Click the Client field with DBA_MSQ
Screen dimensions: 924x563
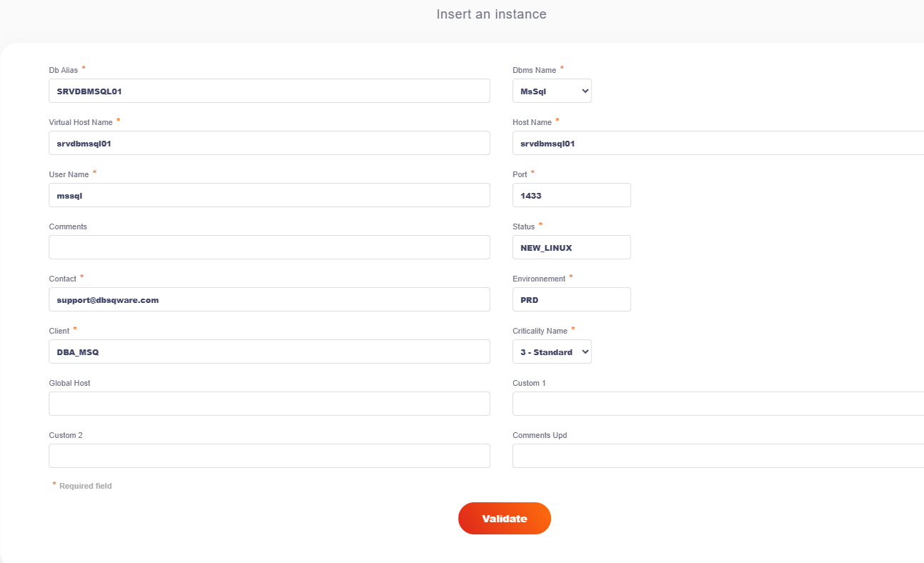[269, 352]
